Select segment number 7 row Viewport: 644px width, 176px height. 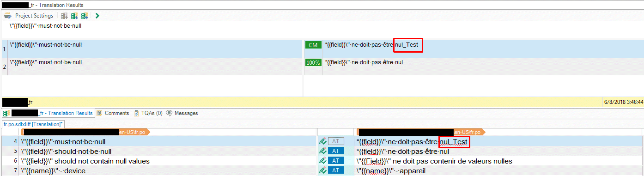[322, 170]
